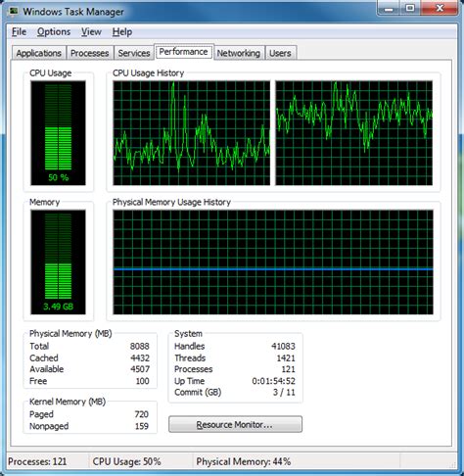
Task: Click the Commit (GB) value 3 / 11
Action: click(x=284, y=392)
